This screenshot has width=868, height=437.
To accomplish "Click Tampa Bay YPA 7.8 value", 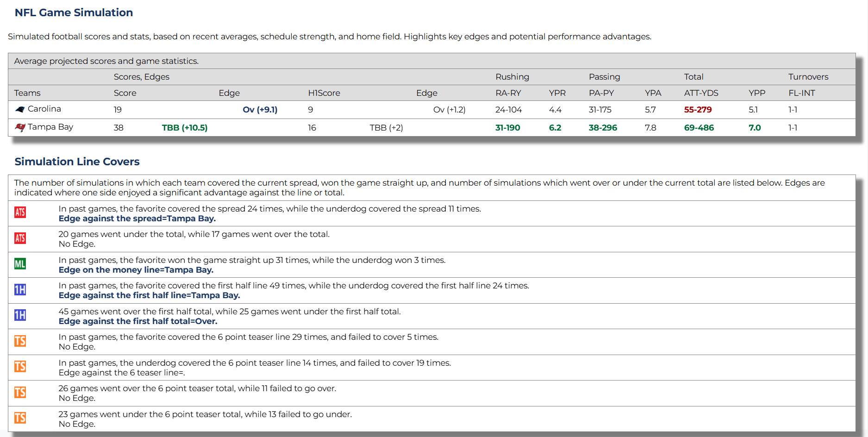I will [x=650, y=128].
